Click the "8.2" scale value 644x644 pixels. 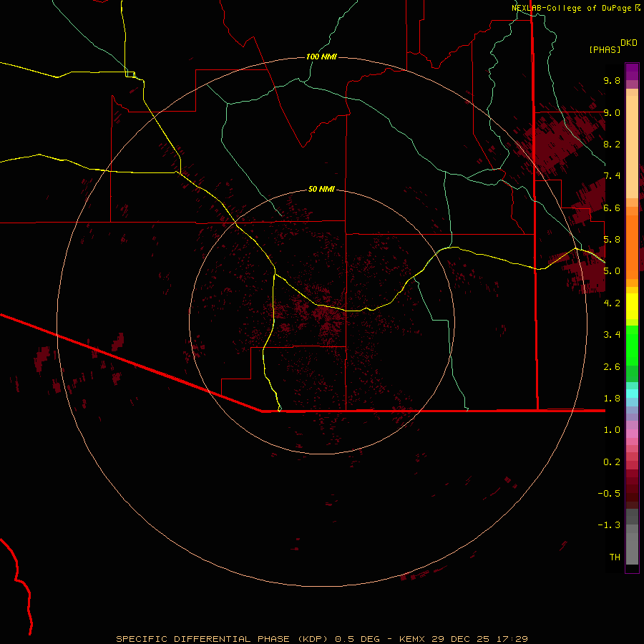(x=612, y=144)
